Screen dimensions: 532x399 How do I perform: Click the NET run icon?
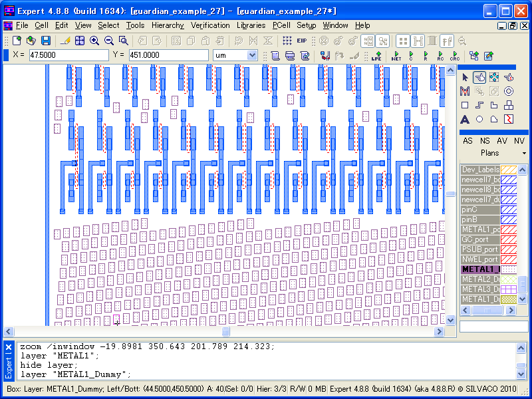pos(396,56)
